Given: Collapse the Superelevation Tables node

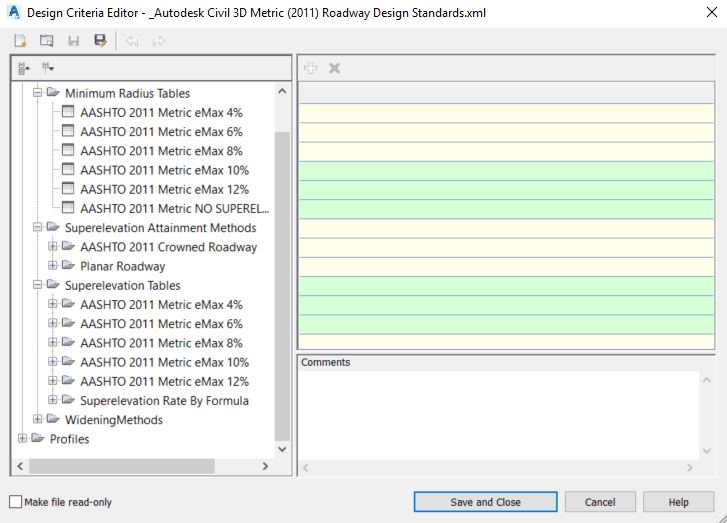Looking at the screenshot, I should click(38, 285).
